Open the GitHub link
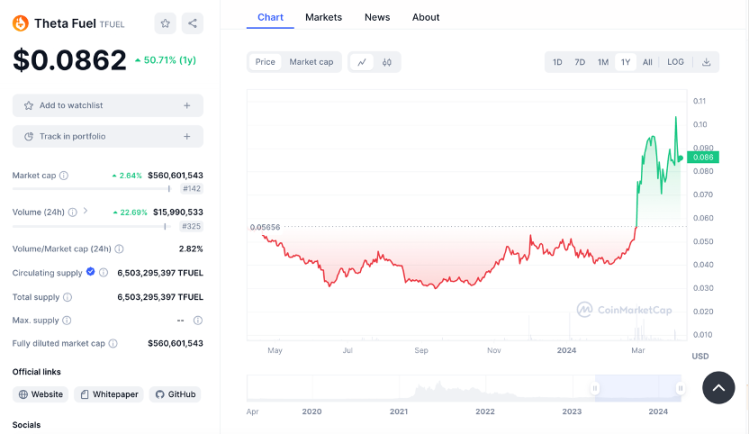 [175, 394]
